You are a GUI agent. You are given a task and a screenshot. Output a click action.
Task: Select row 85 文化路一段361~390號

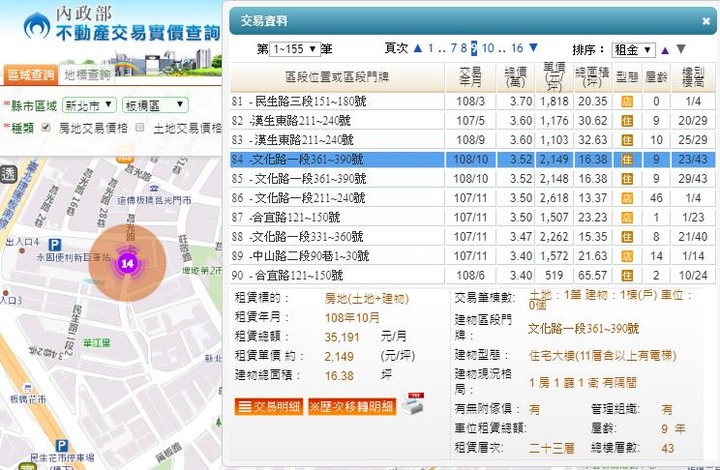coord(472,179)
